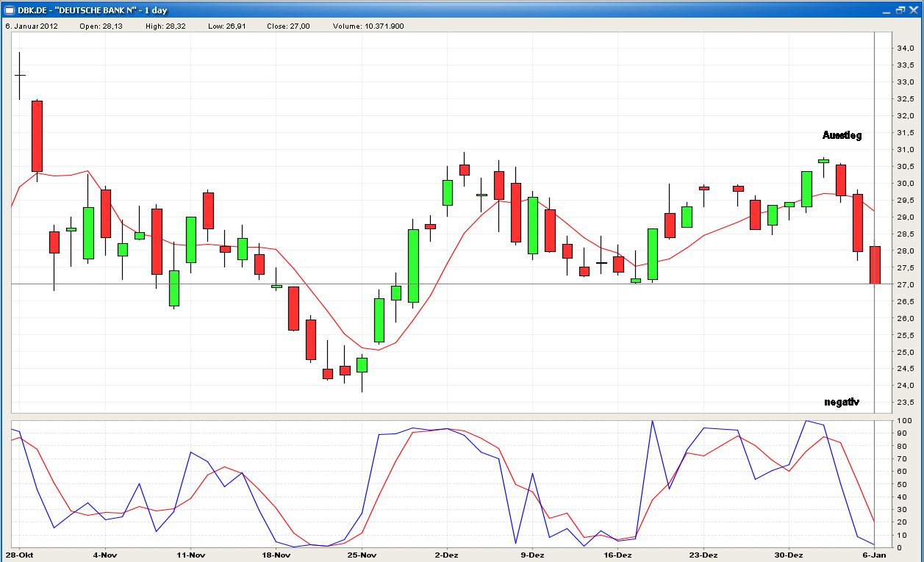Click the '29,5' price axis label
Screen dimensions: 924x562
[x=905, y=201]
